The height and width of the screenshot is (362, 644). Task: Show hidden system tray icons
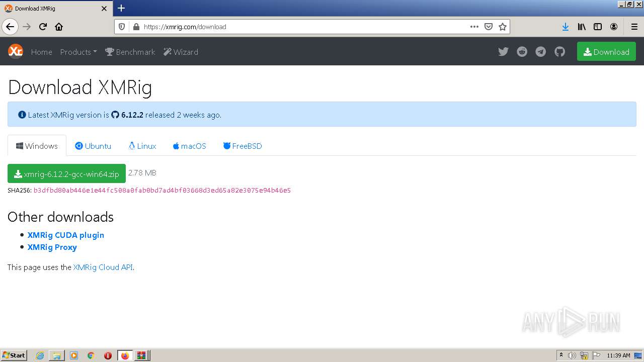click(561, 355)
